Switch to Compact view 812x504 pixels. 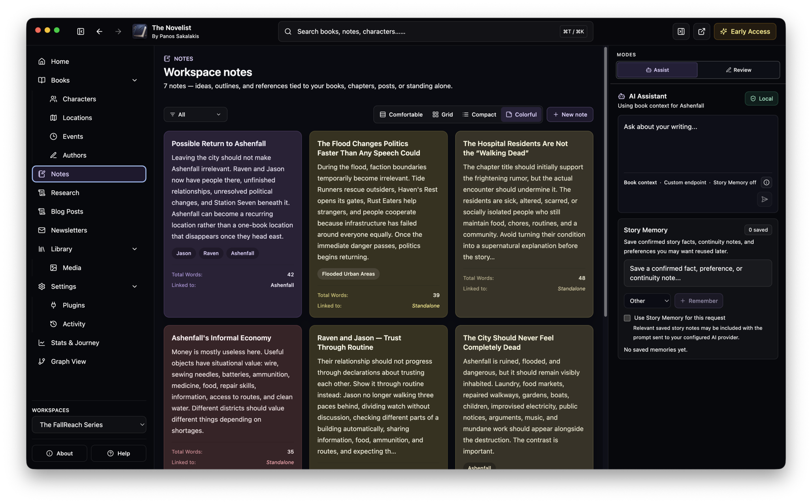pos(479,115)
